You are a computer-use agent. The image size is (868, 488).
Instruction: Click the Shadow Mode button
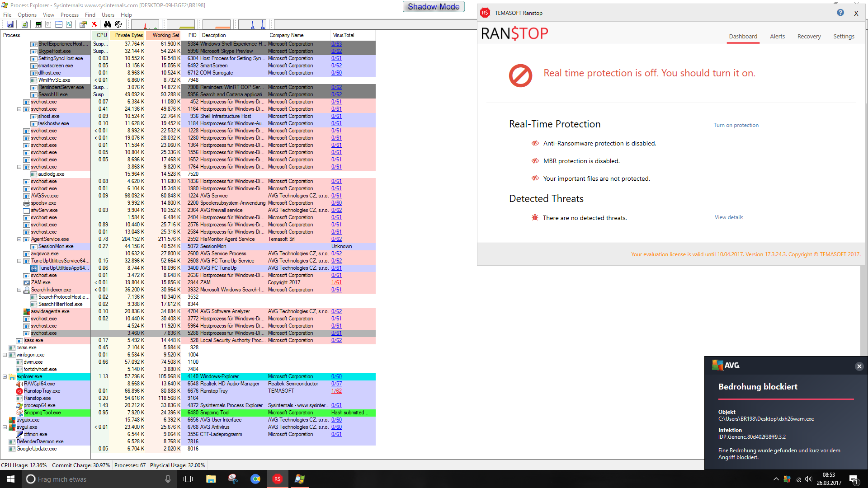(433, 7)
